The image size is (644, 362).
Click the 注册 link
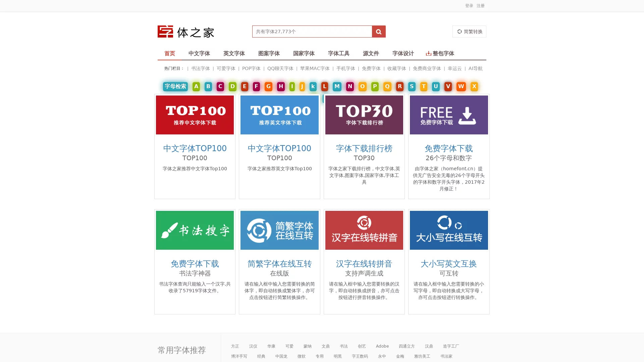480,5
